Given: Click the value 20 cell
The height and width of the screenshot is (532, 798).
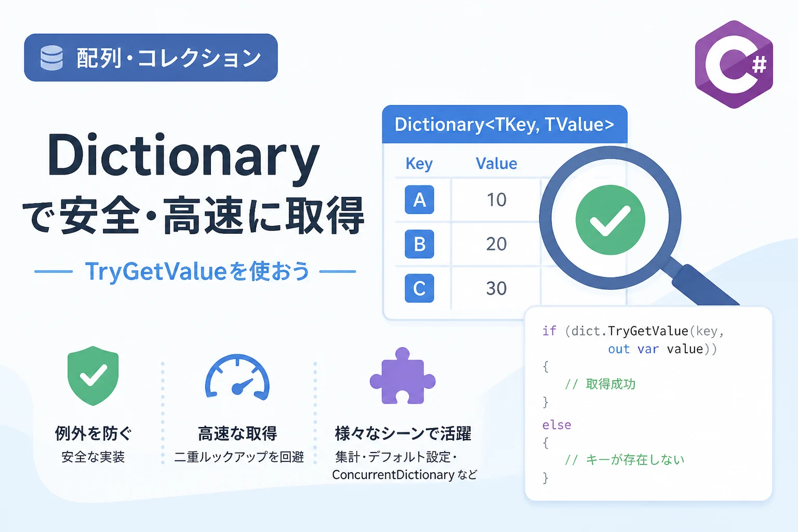Looking at the screenshot, I should [496, 244].
